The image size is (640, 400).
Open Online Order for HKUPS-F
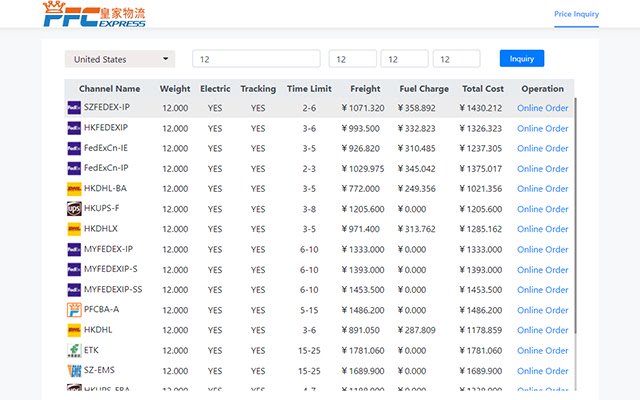(x=542, y=209)
